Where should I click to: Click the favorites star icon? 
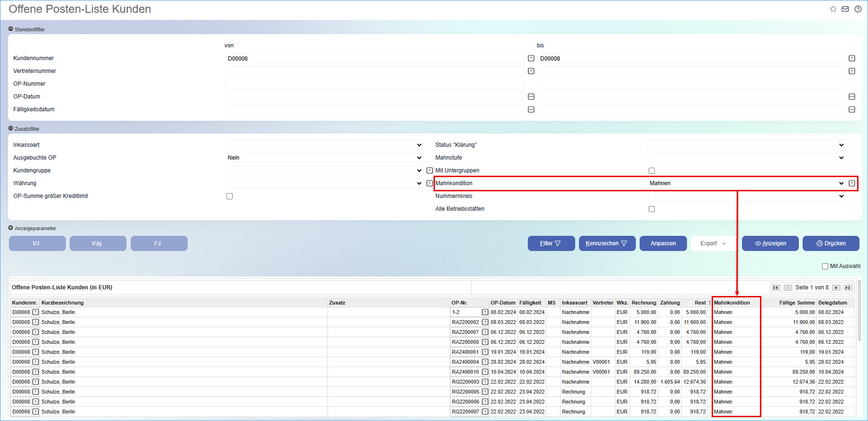coord(833,9)
